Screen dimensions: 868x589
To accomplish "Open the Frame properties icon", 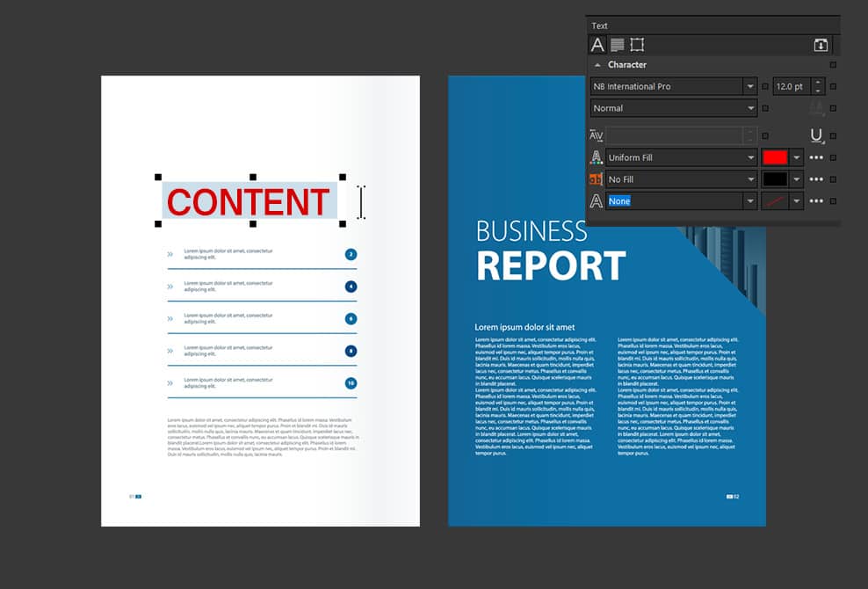I will 637,45.
